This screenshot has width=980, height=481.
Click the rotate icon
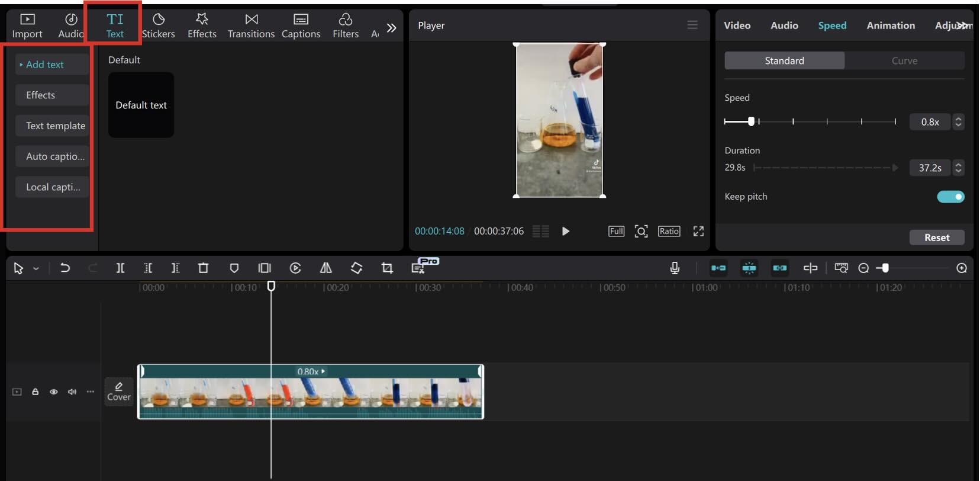pyautogui.click(x=356, y=268)
